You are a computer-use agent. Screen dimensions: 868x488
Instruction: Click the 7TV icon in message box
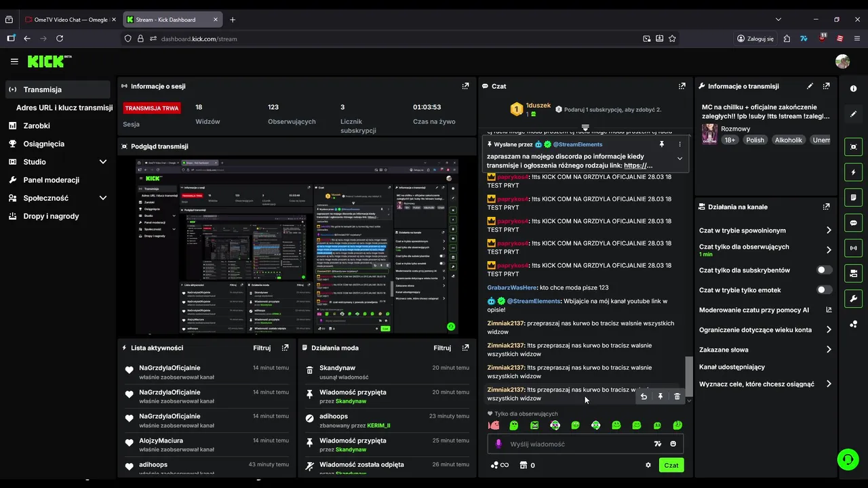point(657,444)
